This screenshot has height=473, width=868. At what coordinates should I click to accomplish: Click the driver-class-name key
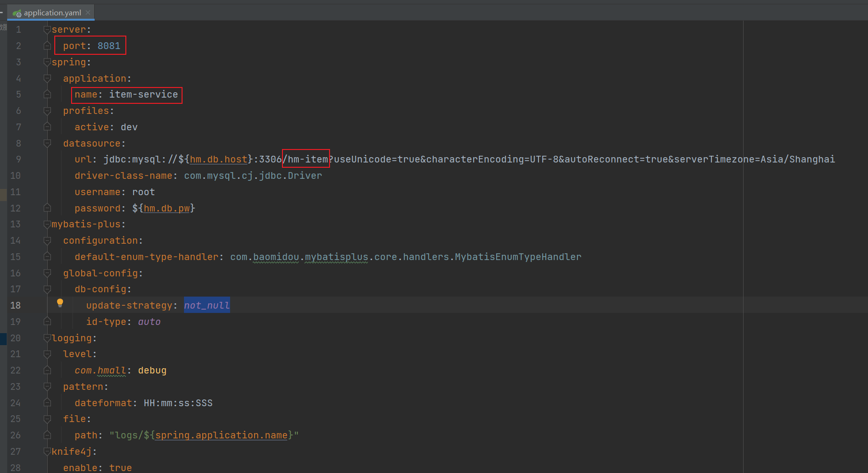[123, 176]
